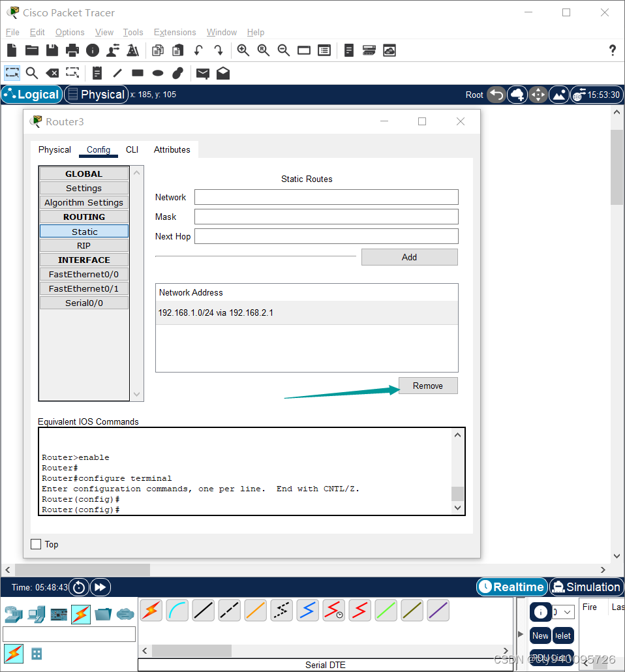Select red Serial DTE cable
This screenshot has width=625, height=672.
(x=359, y=610)
